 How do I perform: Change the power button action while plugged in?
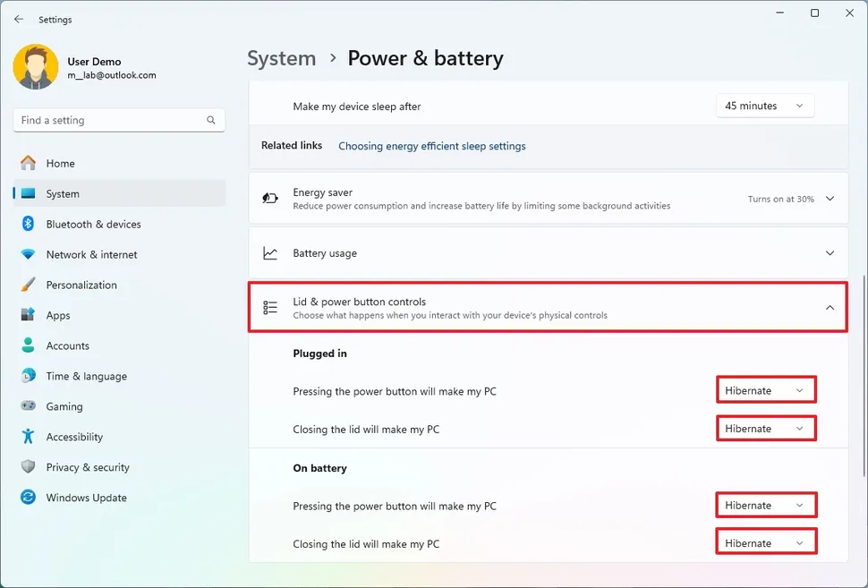click(x=765, y=389)
